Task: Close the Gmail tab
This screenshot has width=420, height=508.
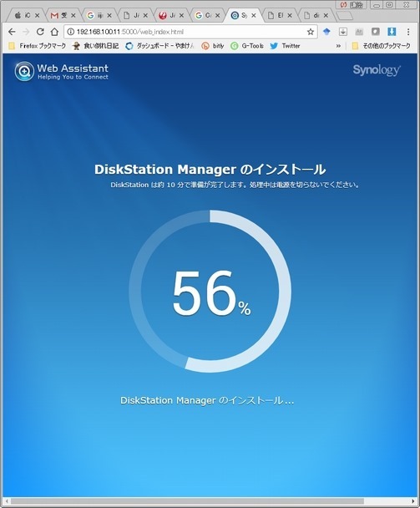Action: pyautogui.click(x=73, y=15)
